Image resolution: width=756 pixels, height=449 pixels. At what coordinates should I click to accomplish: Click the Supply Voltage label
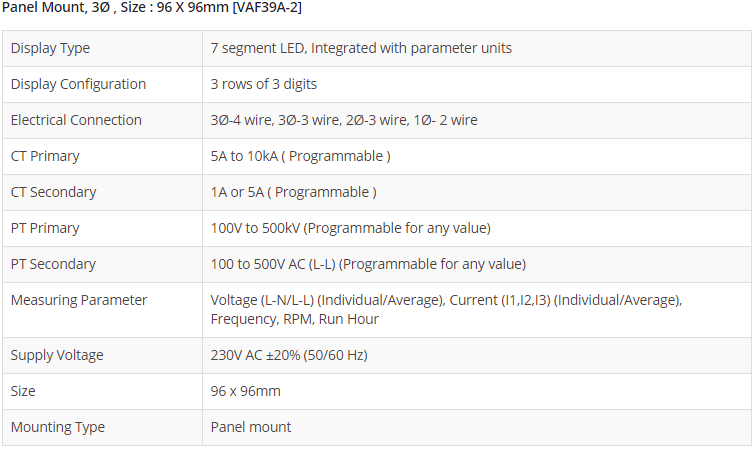pyautogui.click(x=57, y=355)
